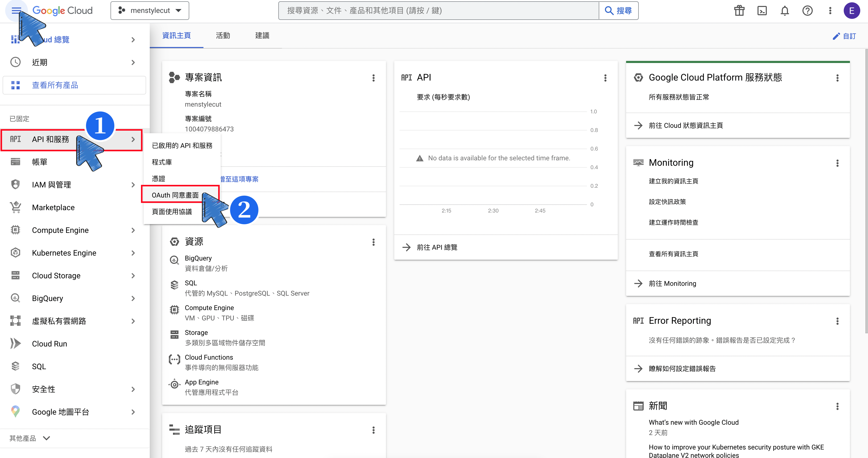Open the help question mark icon
Screen dimensions: 868x458
[807, 11]
